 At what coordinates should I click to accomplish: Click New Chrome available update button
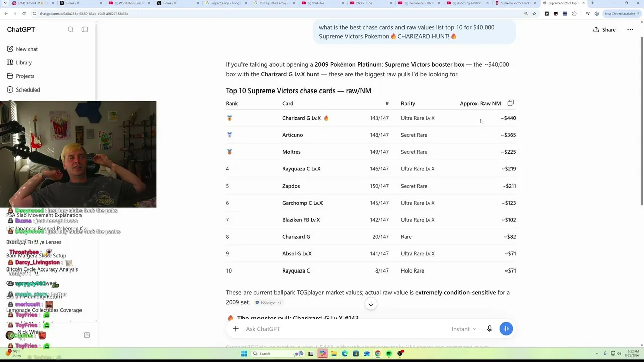click(621, 14)
